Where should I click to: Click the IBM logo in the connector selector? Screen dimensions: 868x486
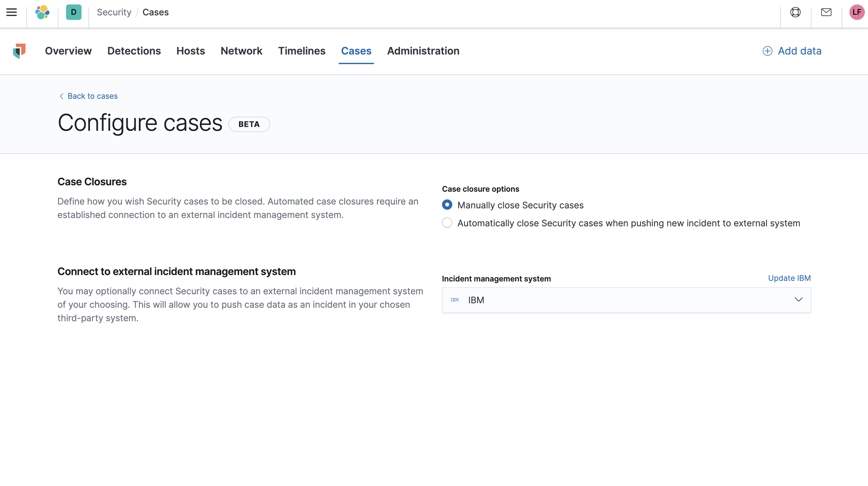(455, 300)
